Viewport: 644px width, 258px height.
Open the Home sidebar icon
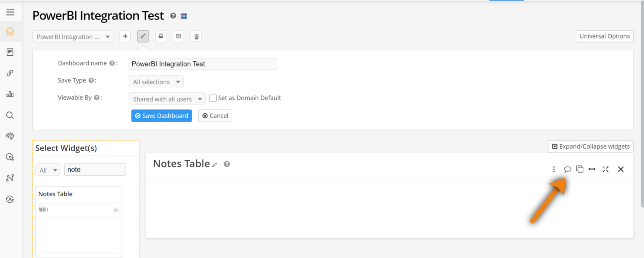coord(10,31)
